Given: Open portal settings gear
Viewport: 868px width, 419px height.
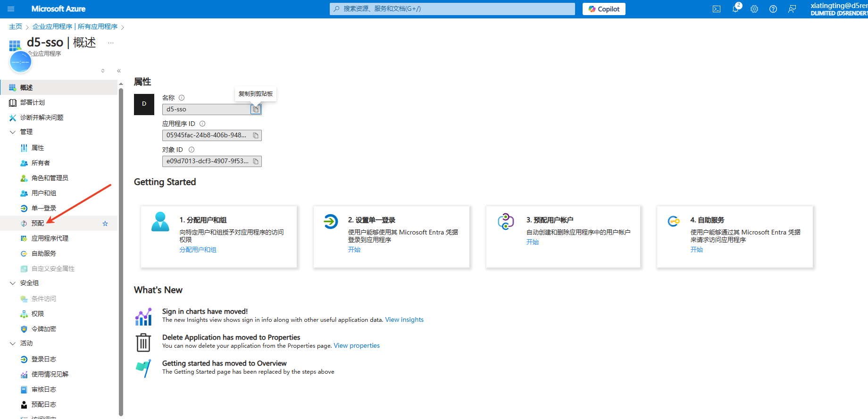Looking at the screenshot, I should (x=754, y=9).
